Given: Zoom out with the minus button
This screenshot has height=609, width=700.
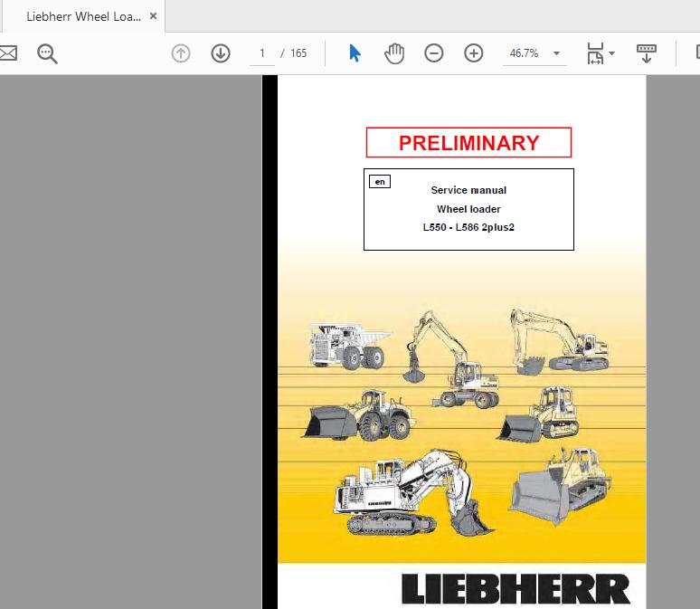Looking at the screenshot, I should pos(434,53).
